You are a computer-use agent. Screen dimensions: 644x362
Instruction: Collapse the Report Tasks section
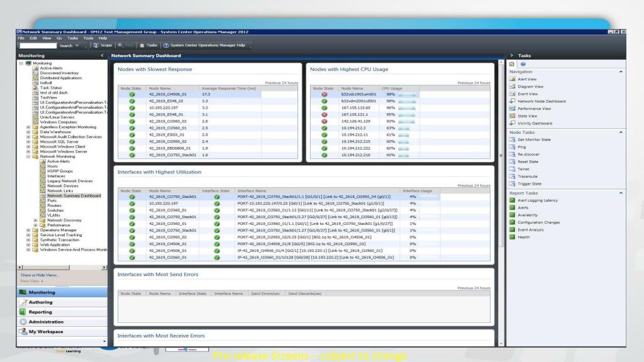click(x=621, y=193)
